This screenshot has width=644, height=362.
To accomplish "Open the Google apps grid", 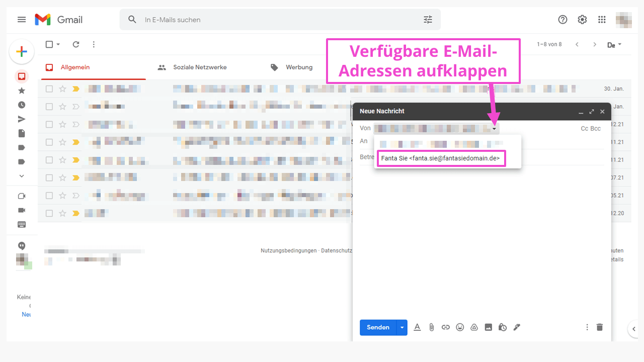I will coord(602,20).
